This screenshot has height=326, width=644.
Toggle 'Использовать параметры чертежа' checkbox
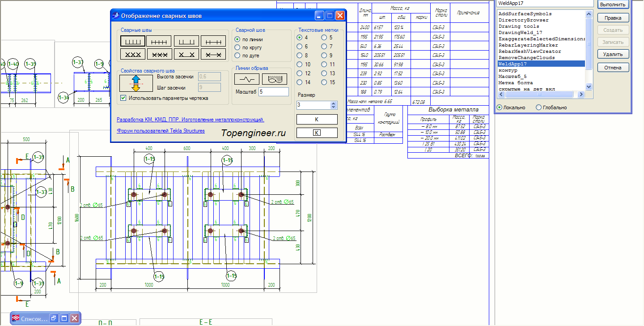point(123,98)
